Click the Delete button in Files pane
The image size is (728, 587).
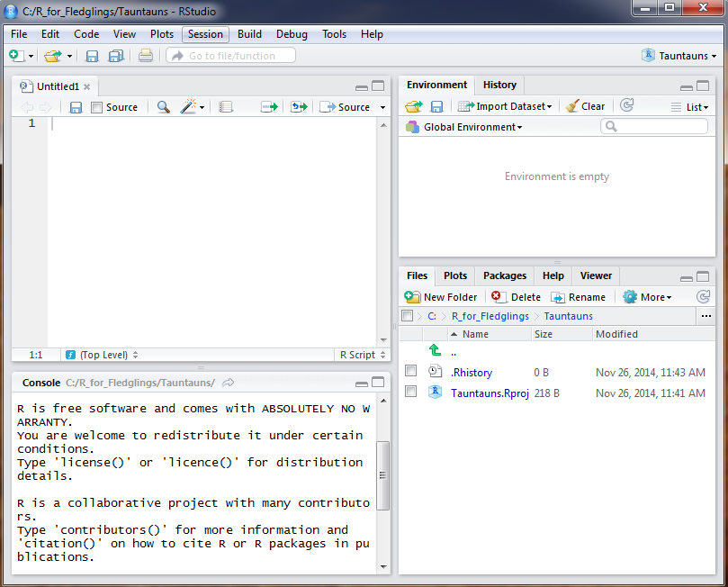click(x=516, y=297)
